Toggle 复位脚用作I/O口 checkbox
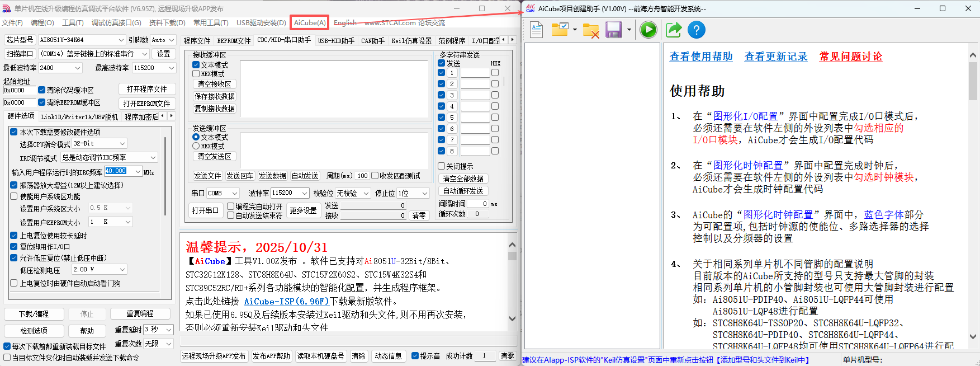This screenshot has height=366, width=980. point(14,247)
